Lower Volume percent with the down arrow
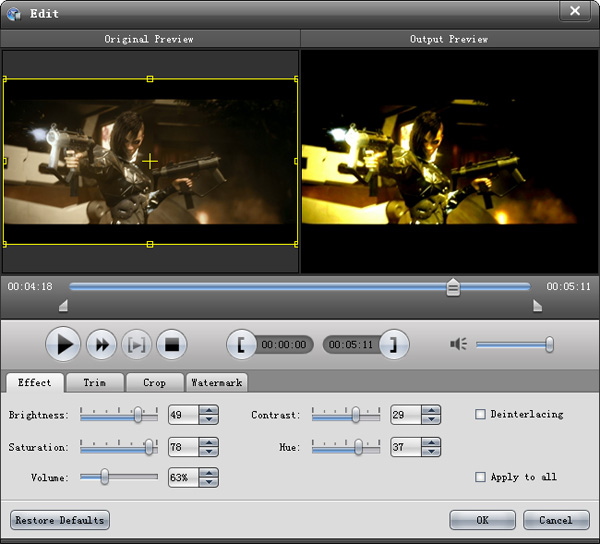Image resolution: width=600 pixels, height=544 pixels. coord(209,482)
